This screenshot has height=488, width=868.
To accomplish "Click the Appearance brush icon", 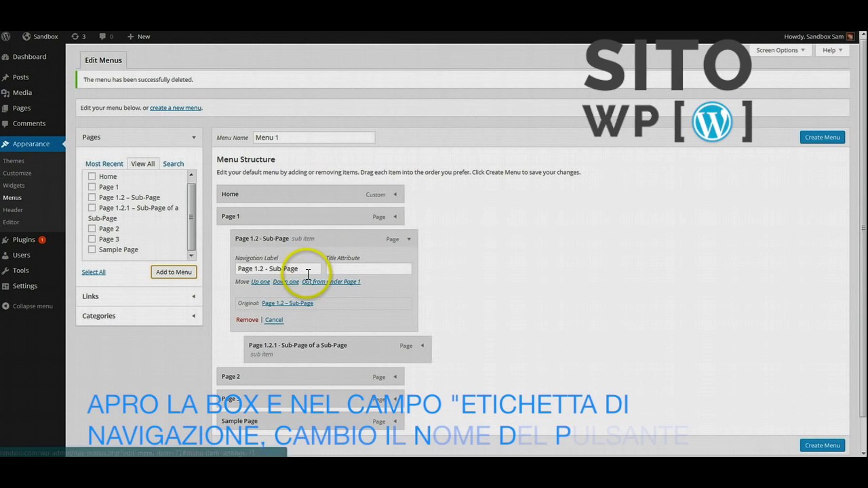I will 5,144.
